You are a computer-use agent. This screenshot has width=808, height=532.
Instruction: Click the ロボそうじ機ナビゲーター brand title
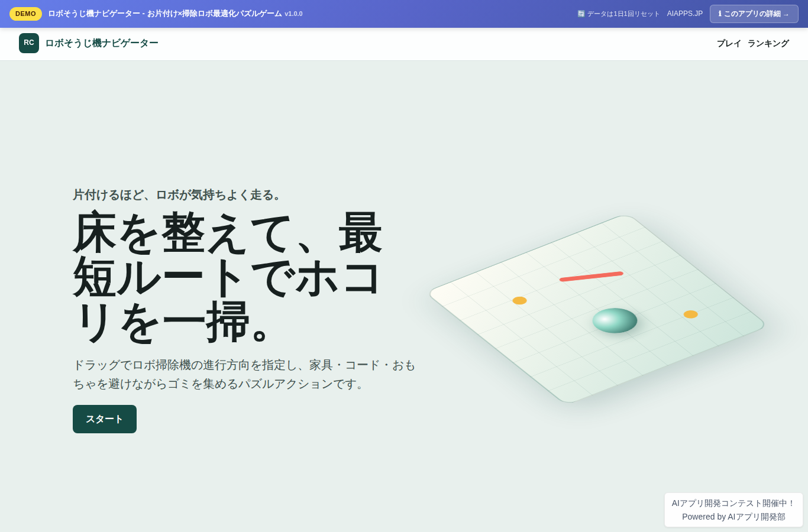point(102,43)
